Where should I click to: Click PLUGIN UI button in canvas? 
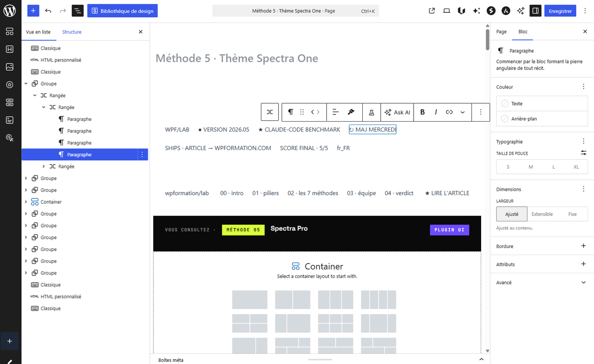click(449, 230)
